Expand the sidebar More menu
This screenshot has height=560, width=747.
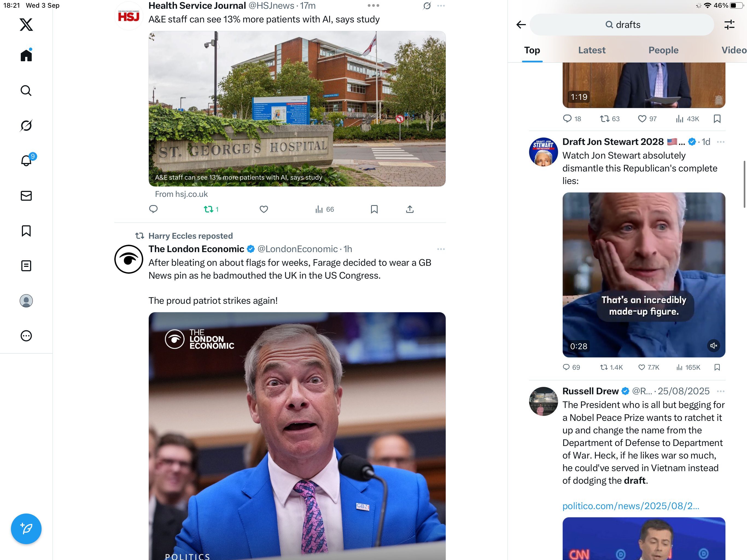point(26,336)
